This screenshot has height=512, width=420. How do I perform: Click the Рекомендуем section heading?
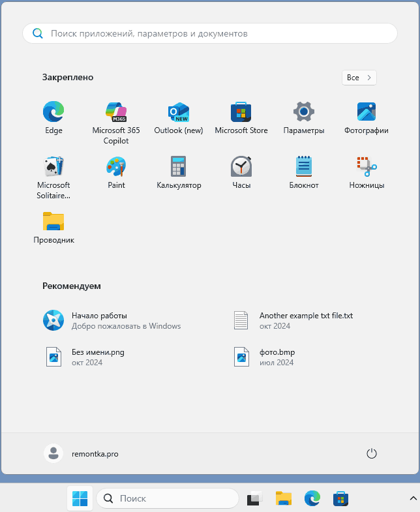[x=72, y=286]
